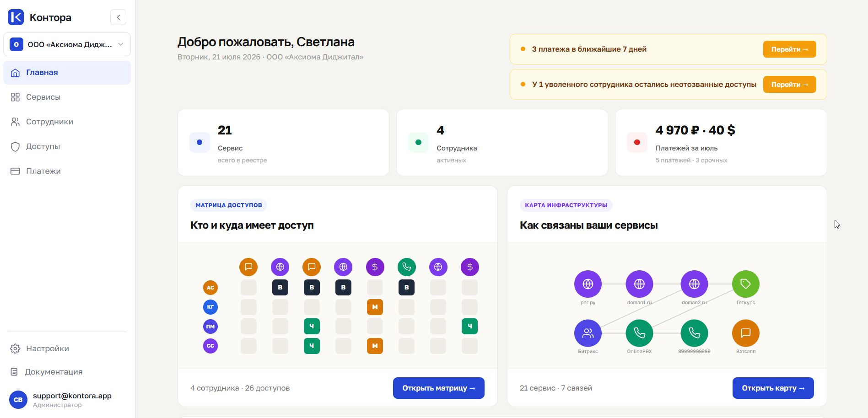Viewport: 868px width, 418px height.
Task: Click the АС employee avatar in matrix
Action: coord(210,288)
